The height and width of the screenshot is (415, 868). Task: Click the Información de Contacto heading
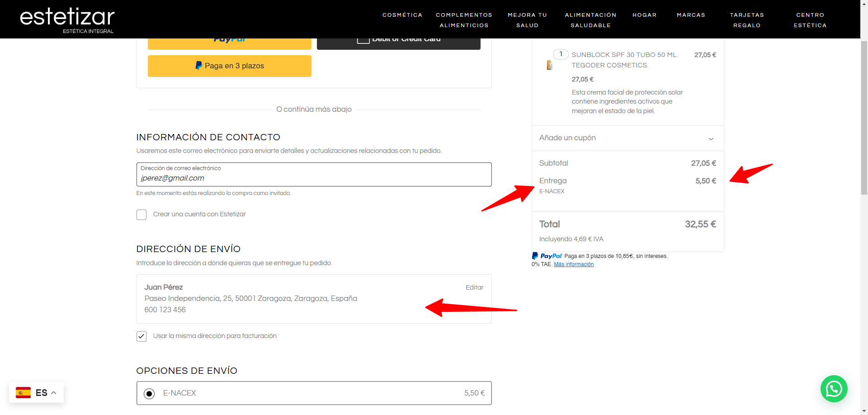pyautogui.click(x=208, y=137)
